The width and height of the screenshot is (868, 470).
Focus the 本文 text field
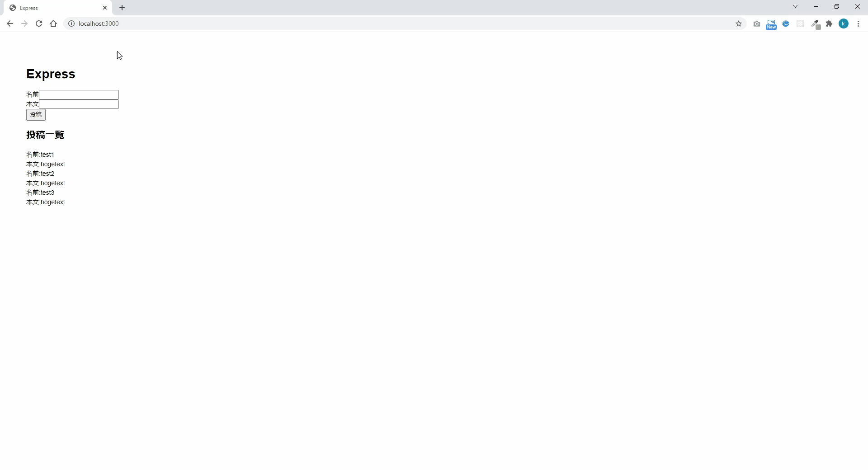pyautogui.click(x=79, y=104)
